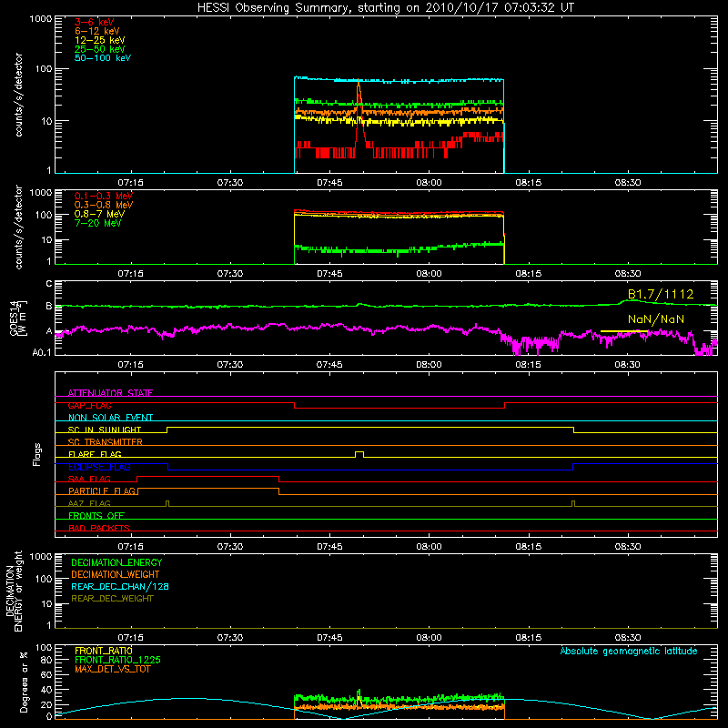Click the 07:15 tick label under Flags plot
The width and height of the screenshot is (728, 728).
(x=130, y=547)
